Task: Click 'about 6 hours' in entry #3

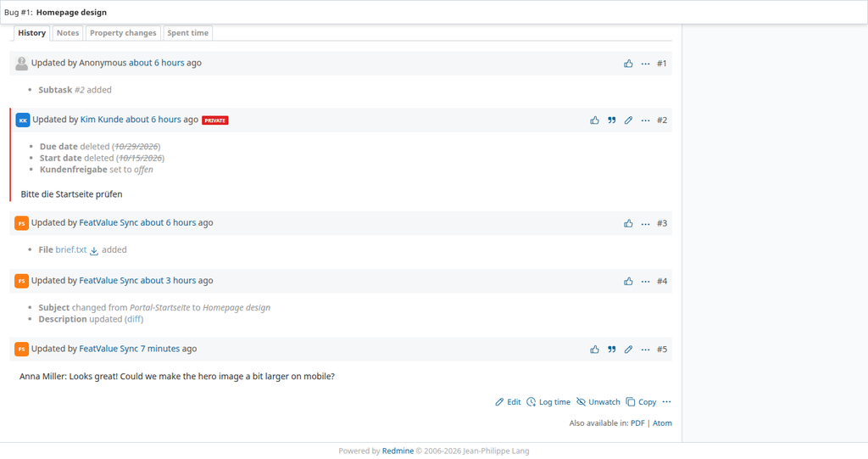Action: point(169,222)
